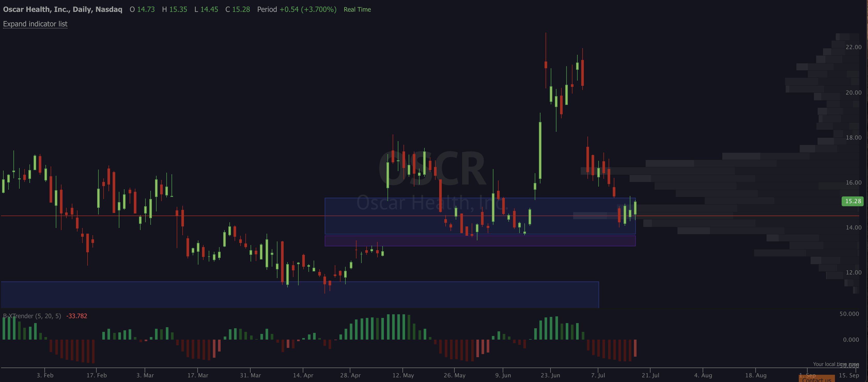Viewport: 868px width, 382px height.
Task: Click the 12.00 price axis label
Action: coord(853,272)
